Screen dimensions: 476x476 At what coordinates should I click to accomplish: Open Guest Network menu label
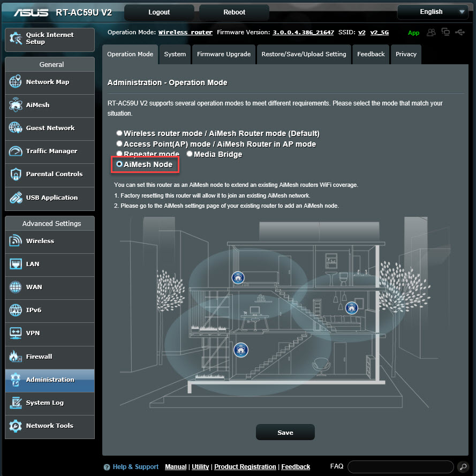coord(50,128)
